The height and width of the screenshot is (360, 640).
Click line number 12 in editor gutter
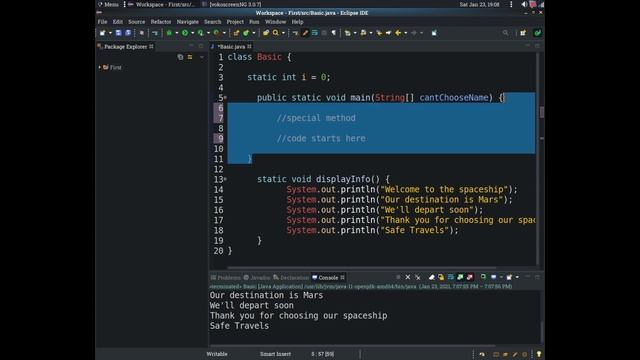[x=219, y=169]
